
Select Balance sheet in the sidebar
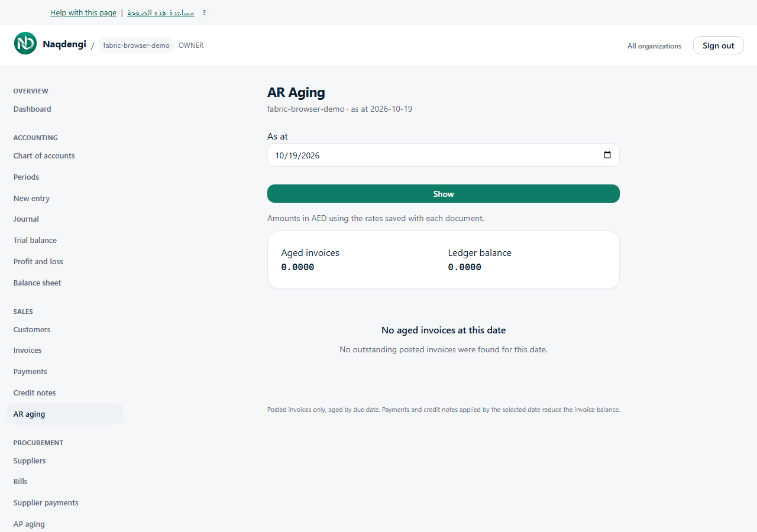click(x=37, y=283)
